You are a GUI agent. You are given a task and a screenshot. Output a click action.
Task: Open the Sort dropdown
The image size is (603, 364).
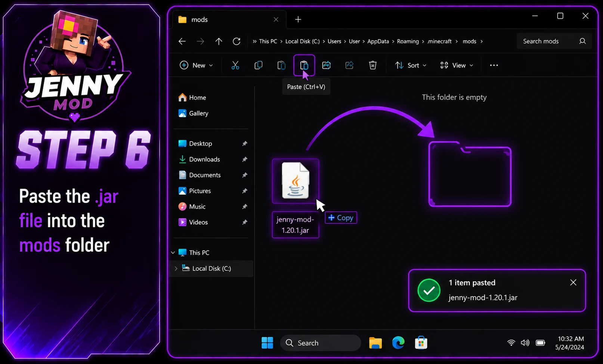[411, 65]
